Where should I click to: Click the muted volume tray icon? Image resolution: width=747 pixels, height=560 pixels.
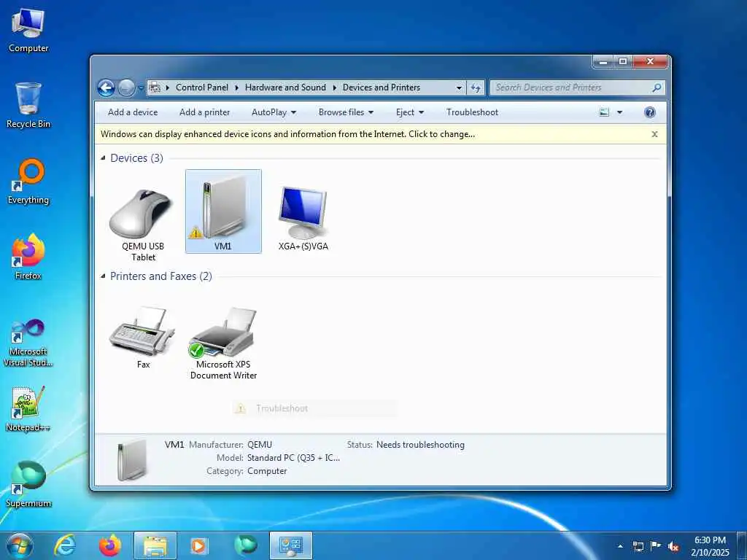point(673,546)
